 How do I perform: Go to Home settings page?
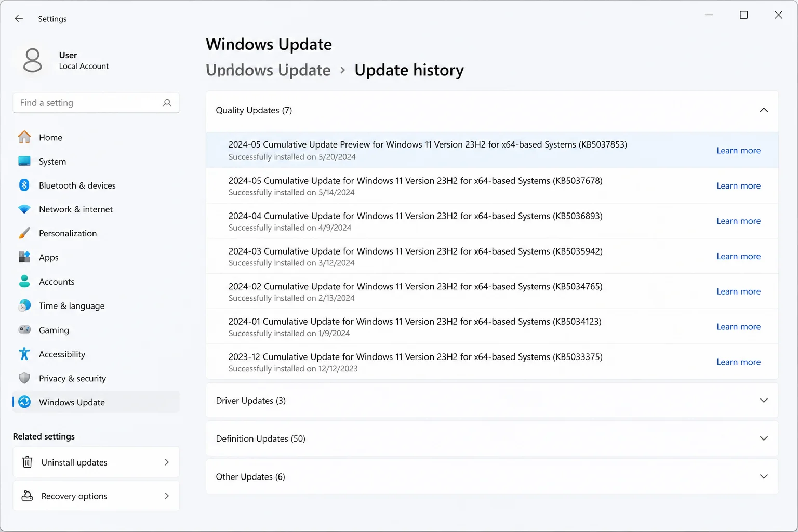point(50,137)
